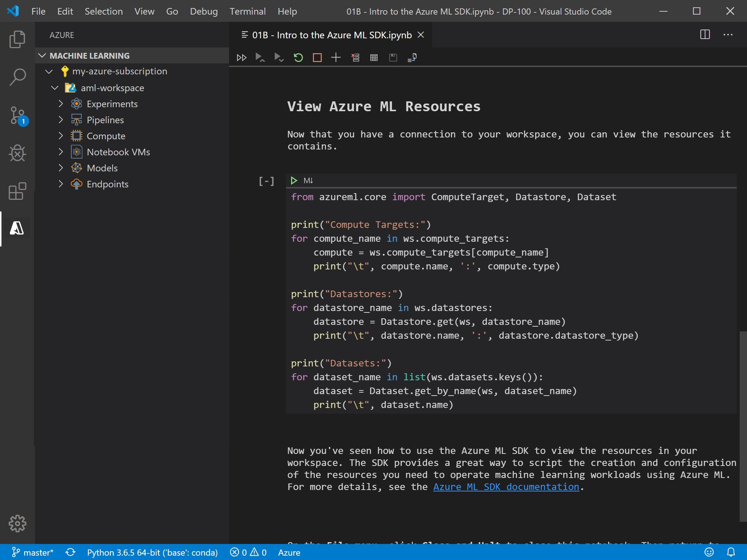Open the editor More Actions ellipsis
The width and height of the screenshot is (747, 560).
coord(728,35)
